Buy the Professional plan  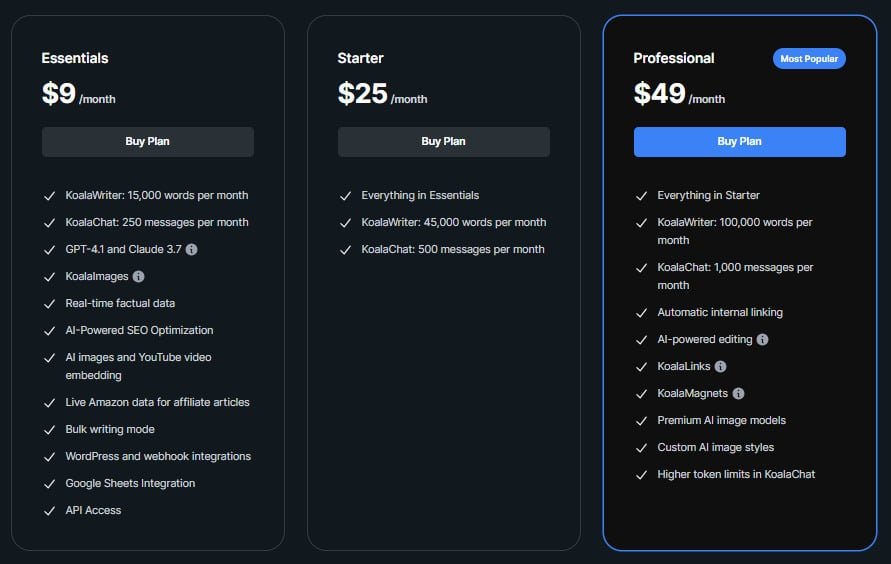click(x=740, y=141)
